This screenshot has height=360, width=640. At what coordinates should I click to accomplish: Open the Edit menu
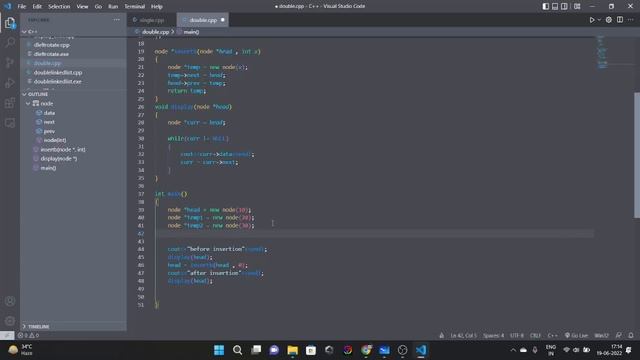[37, 6]
